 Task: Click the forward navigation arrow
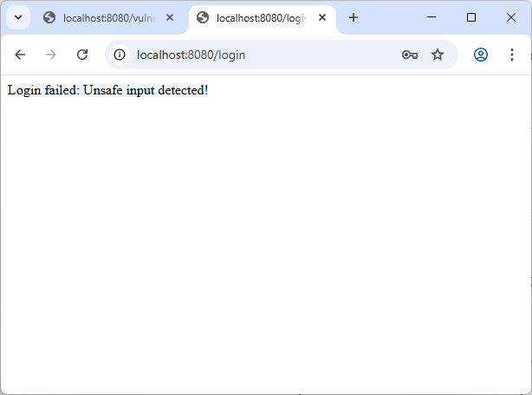coord(51,55)
